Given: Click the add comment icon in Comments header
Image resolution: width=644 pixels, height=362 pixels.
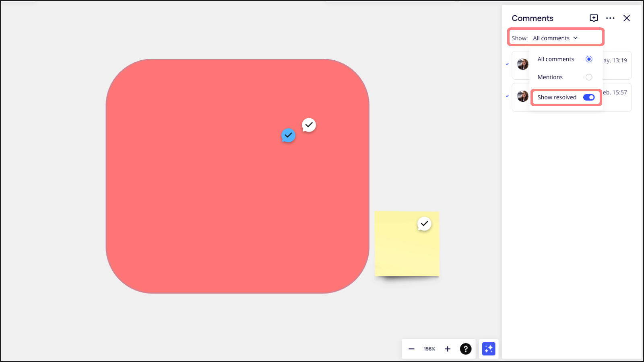Looking at the screenshot, I should coord(594,18).
